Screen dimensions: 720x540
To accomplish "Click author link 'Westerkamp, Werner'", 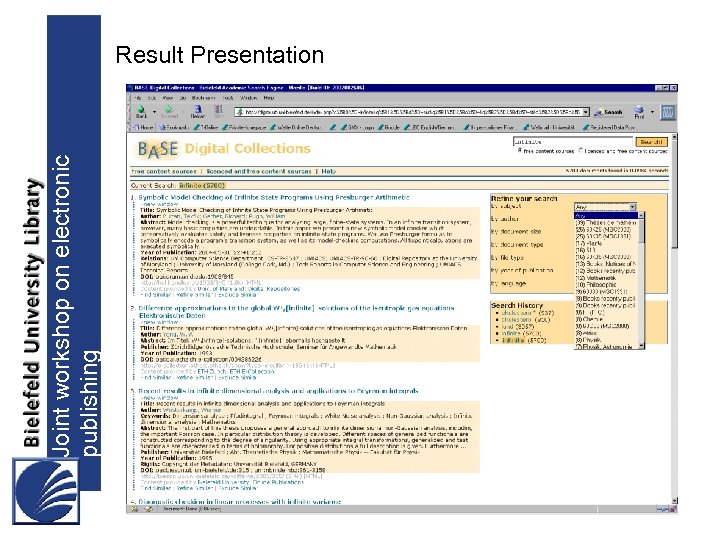I will tap(192, 410).
